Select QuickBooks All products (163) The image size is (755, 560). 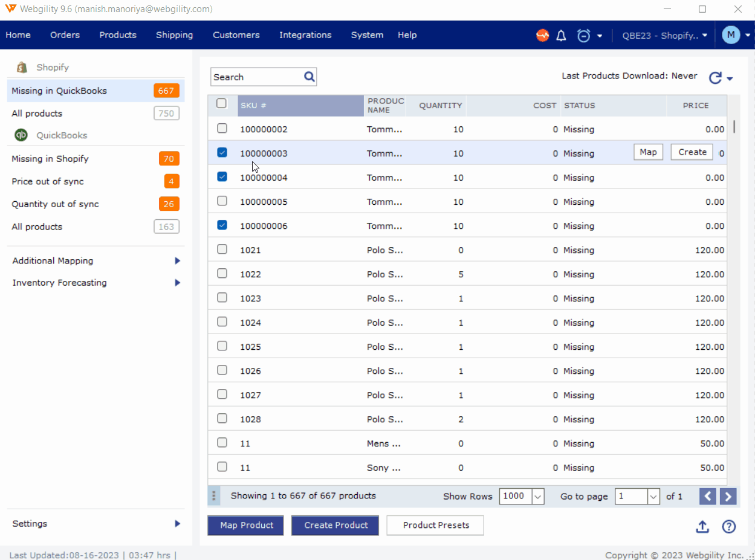tap(96, 227)
